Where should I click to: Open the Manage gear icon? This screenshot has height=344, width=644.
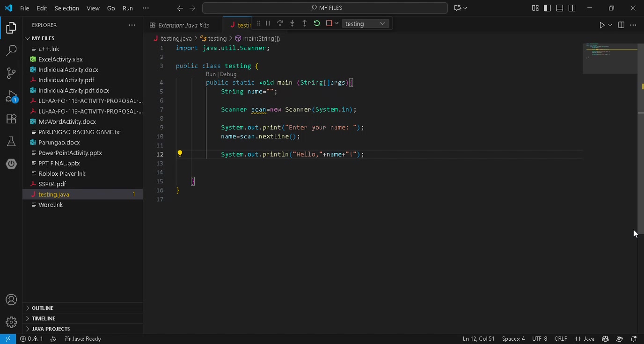[x=11, y=322]
